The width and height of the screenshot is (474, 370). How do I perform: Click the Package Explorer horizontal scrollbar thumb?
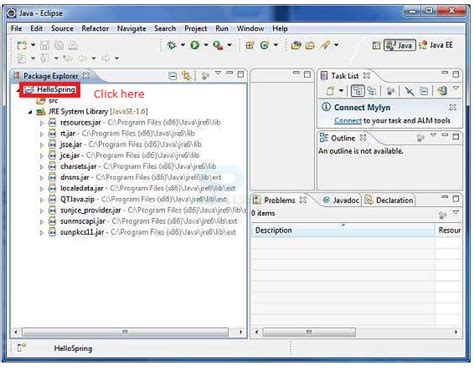[x=125, y=332]
